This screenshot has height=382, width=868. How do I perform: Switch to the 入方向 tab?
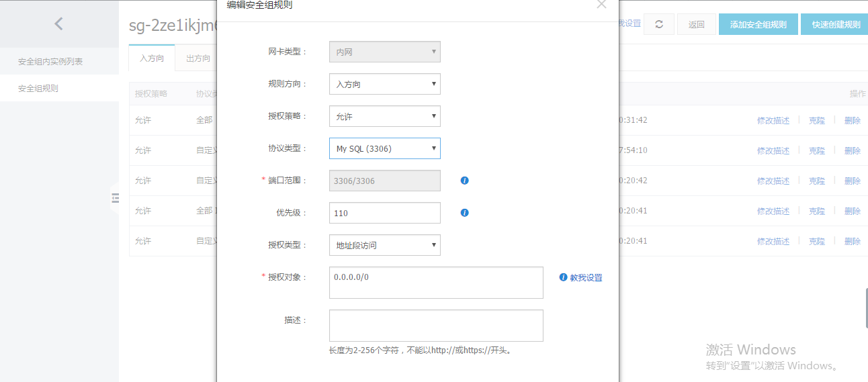[152, 58]
